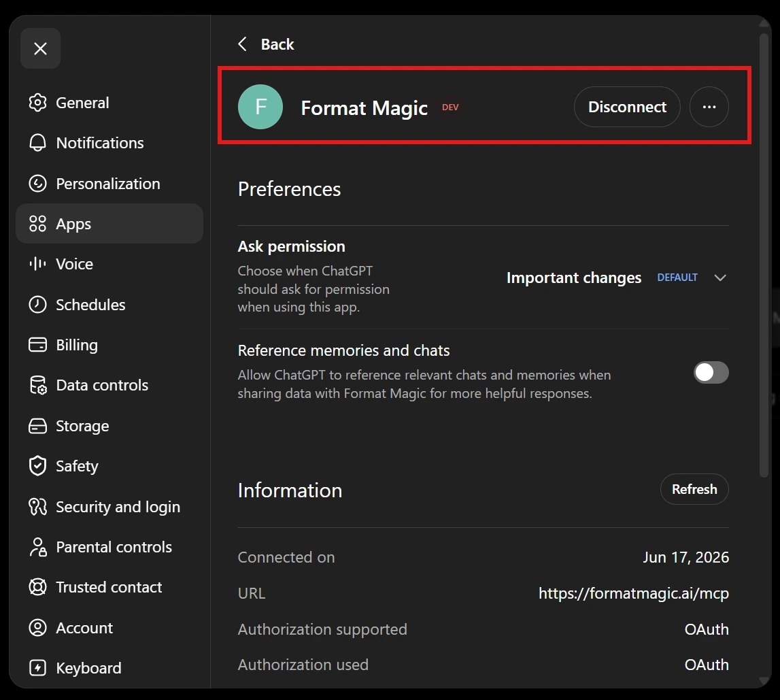Click the Information heading

tap(290, 490)
